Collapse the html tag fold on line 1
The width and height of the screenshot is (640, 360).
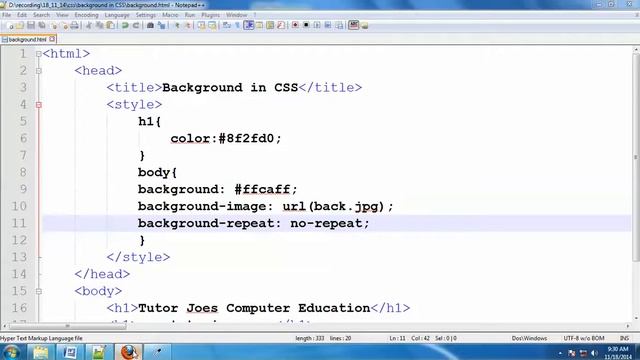pyautogui.click(x=39, y=54)
